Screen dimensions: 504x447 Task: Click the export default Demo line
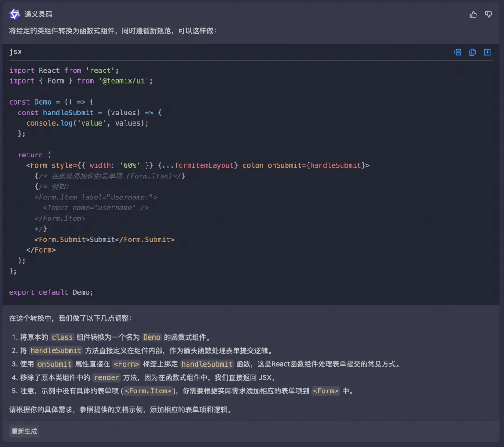point(50,292)
